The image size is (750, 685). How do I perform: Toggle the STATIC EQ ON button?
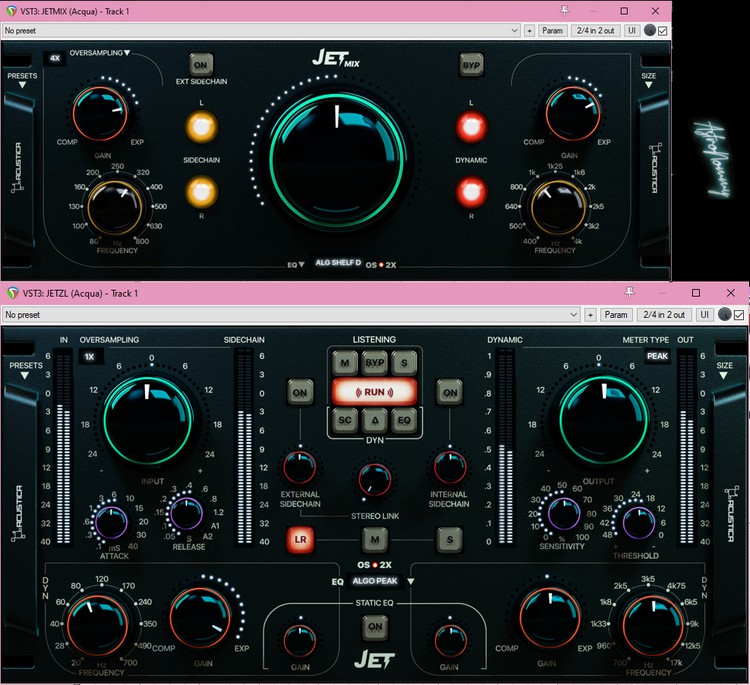point(374,626)
